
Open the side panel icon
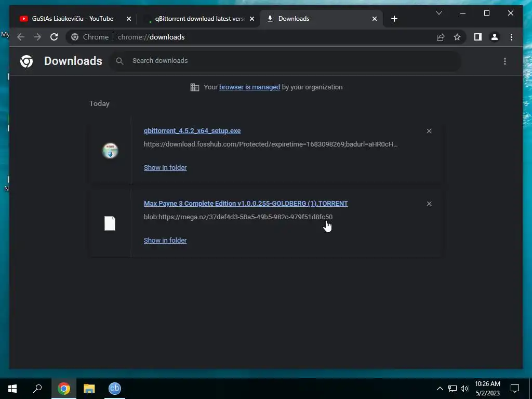click(x=478, y=37)
